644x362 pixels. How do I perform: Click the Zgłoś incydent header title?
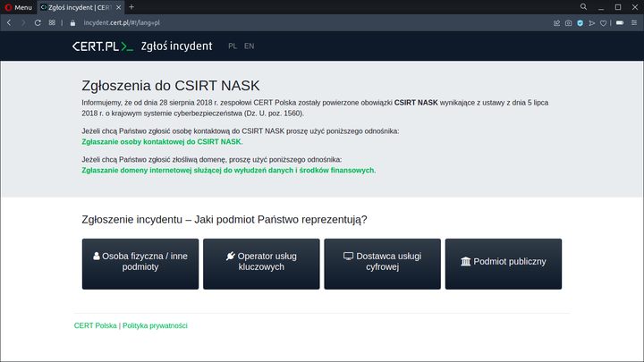point(176,46)
